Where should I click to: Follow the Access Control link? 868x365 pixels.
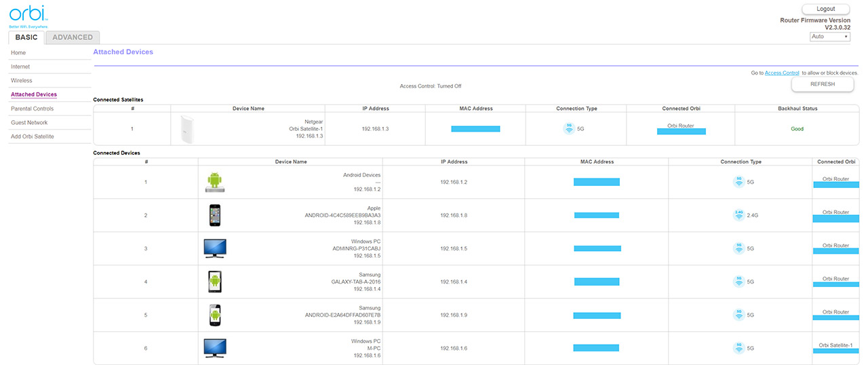[x=782, y=73]
